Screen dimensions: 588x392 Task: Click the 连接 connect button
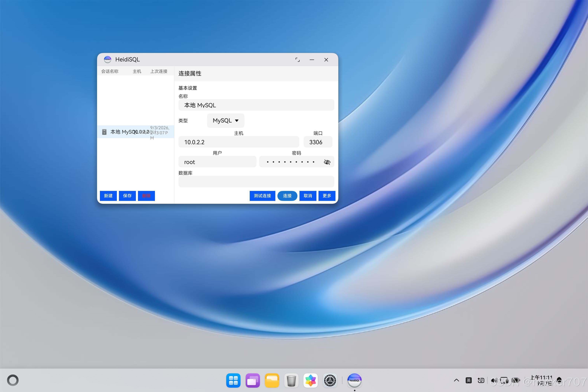[x=287, y=196]
